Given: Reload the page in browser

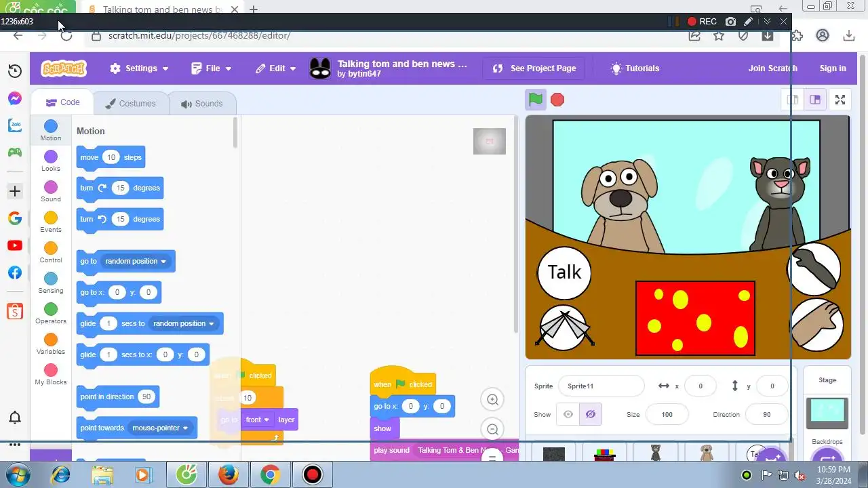Looking at the screenshot, I should (x=66, y=36).
